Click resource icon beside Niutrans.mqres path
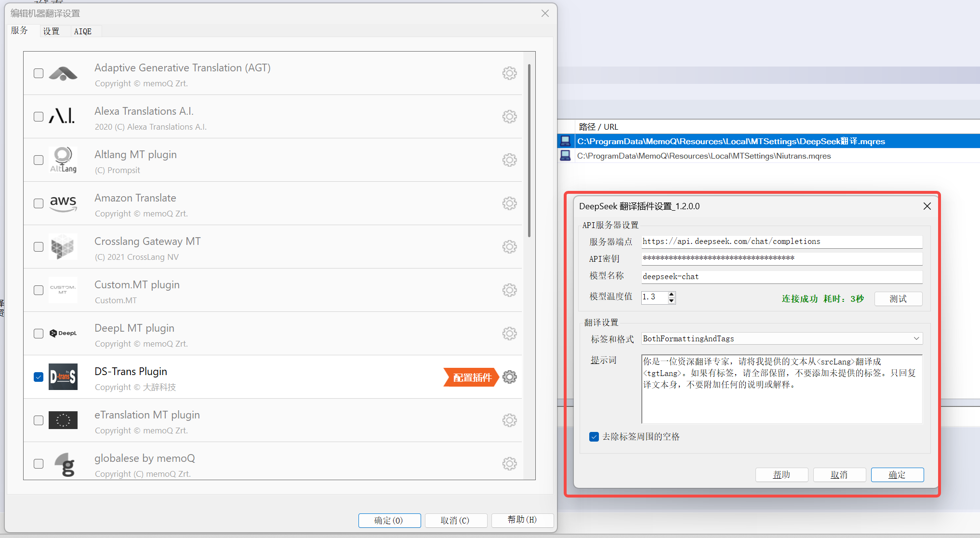This screenshot has width=980, height=538. click(566, 156)
